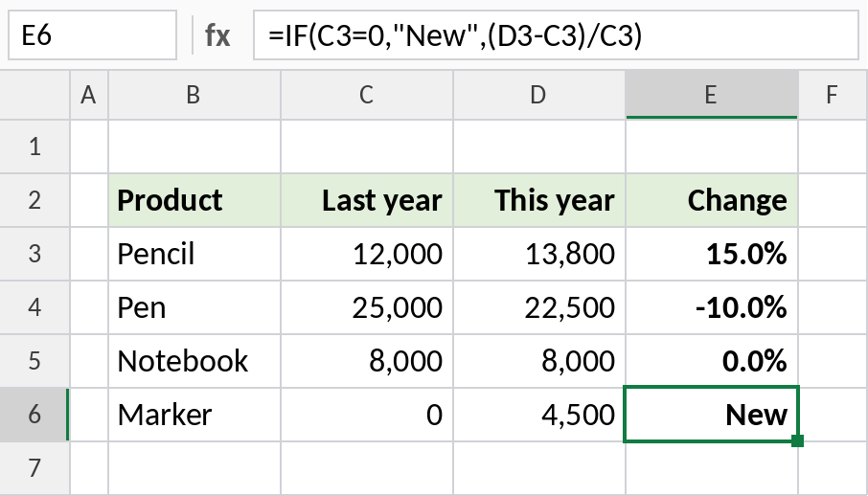Select column B header

[194, 95]
